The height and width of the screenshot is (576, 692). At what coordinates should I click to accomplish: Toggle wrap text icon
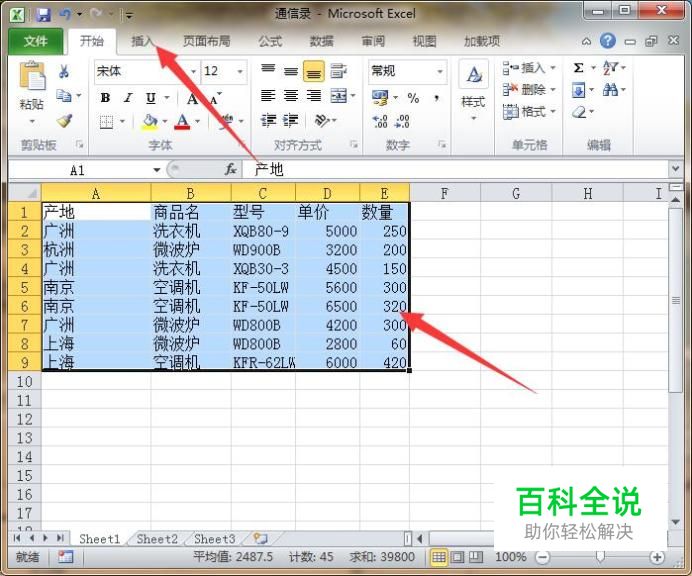pos(338,71)
